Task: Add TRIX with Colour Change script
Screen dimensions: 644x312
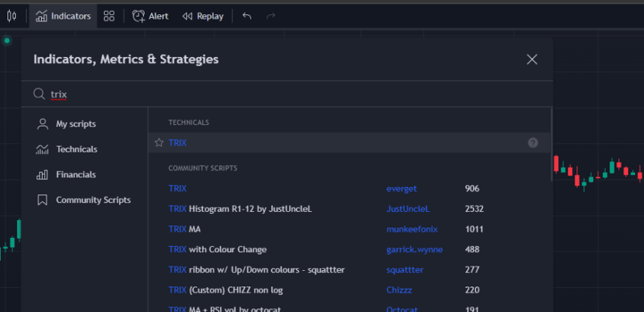Action: pyautogui.click(x=217, y=249)
